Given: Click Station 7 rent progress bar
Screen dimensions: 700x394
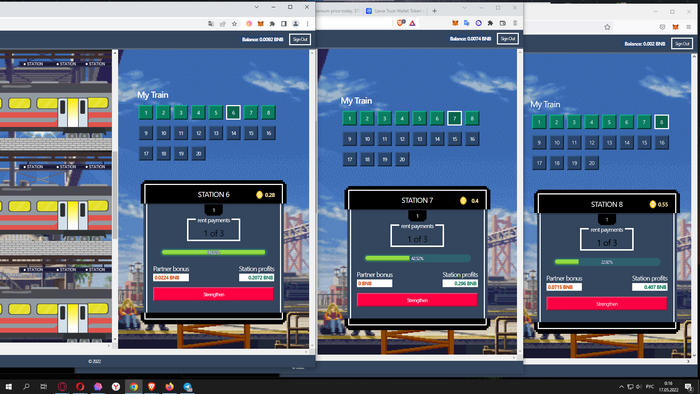Looking at the screenshot, I should [x=417, y=258].
